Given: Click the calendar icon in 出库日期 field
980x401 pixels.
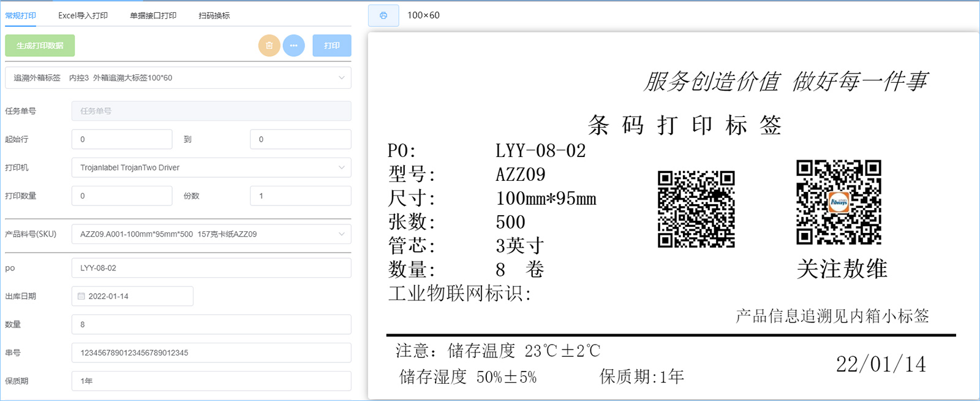Looking at the screenshot, I should point(81,296).
